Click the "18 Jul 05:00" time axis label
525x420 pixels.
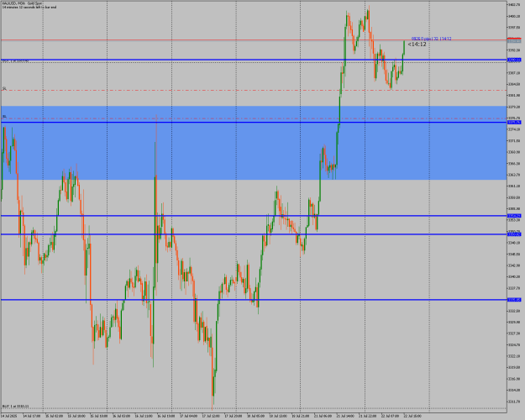click(256, 416)
